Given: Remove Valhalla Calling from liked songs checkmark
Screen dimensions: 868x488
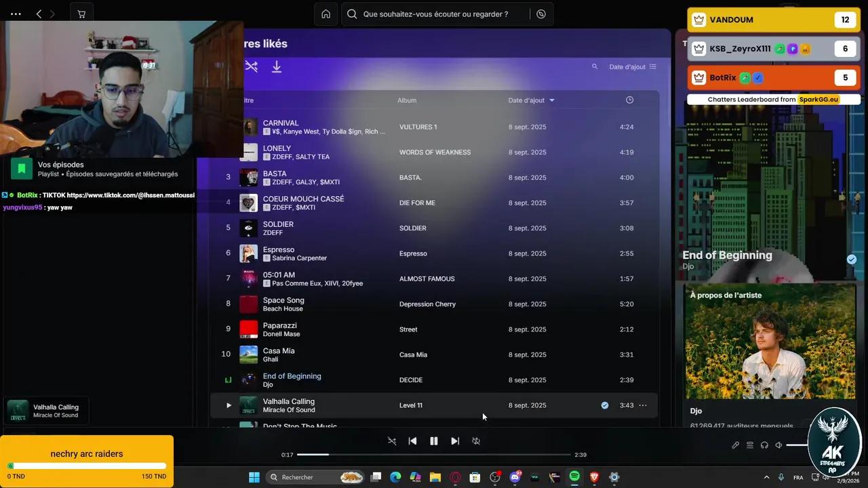Looking at the screenshot, I should point(605,405).
